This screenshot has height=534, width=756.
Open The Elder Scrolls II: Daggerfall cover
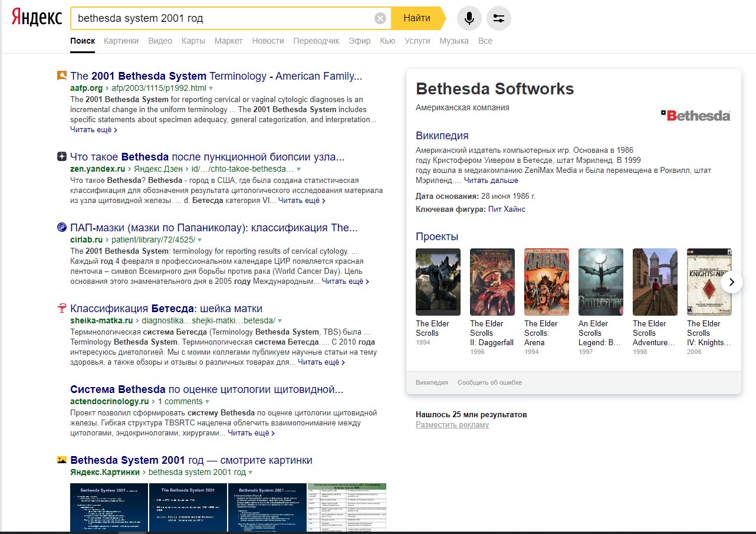pos(492,282)
